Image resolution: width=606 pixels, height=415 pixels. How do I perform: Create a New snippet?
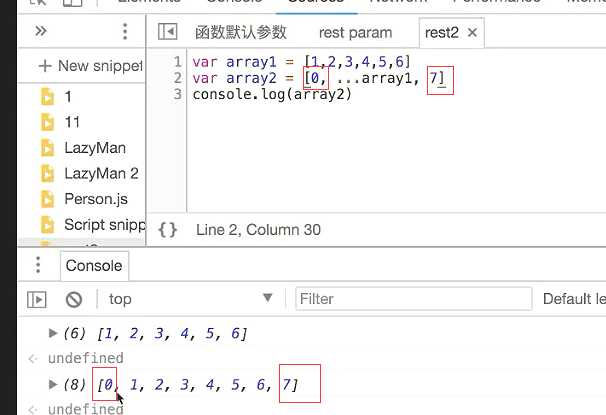point(91,66)
